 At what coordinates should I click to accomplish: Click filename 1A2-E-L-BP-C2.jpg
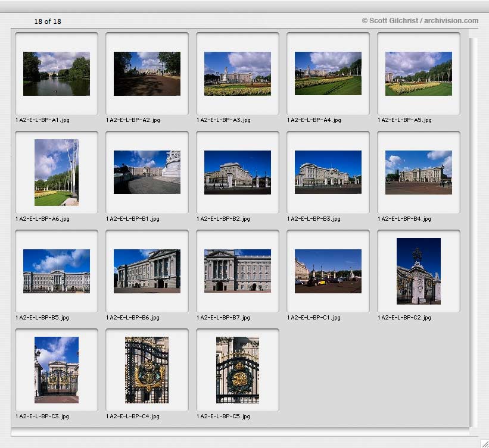point(404,318)
